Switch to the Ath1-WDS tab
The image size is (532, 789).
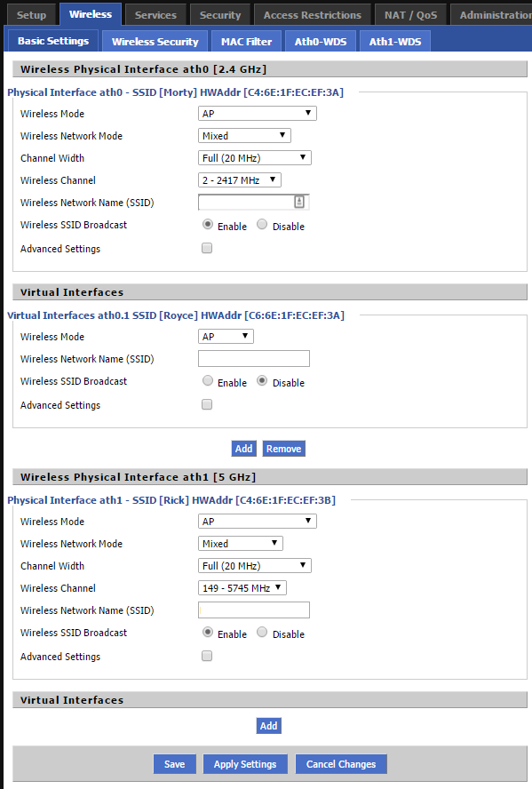point(394,40)
